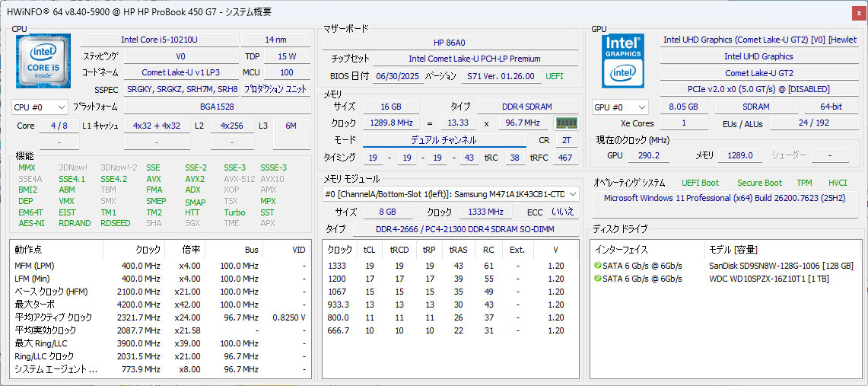This screenshot has height=386, width=868.
Task: Click the Intel Core i5-10210U name field
Action: [x=159, y=40]
